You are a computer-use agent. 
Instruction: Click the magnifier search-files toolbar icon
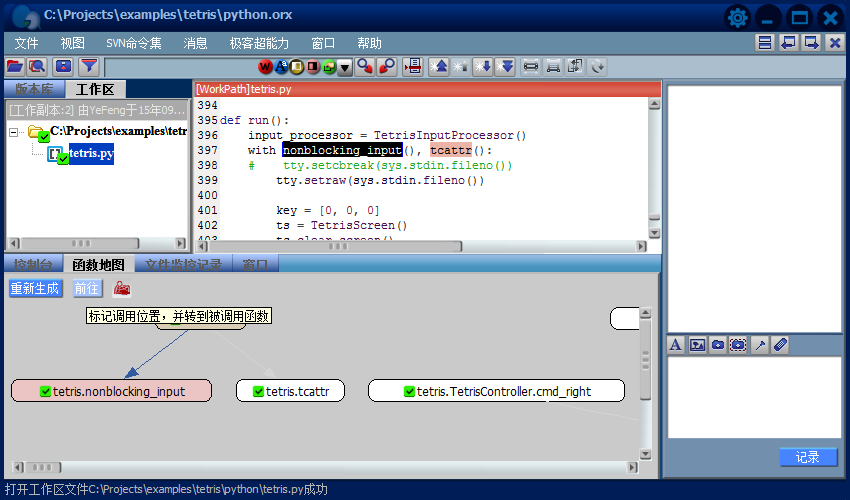tap(37, 67)
